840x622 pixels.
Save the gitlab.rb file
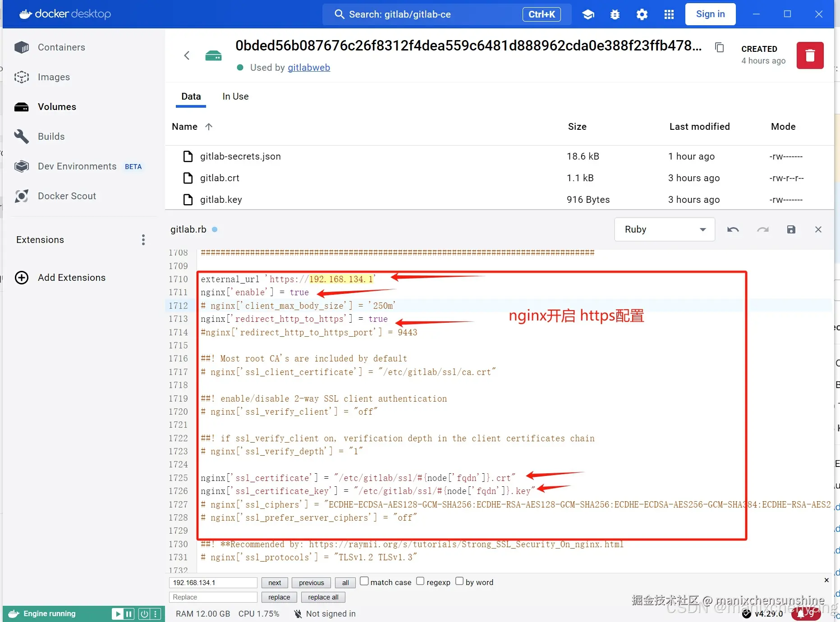[791, 229]
